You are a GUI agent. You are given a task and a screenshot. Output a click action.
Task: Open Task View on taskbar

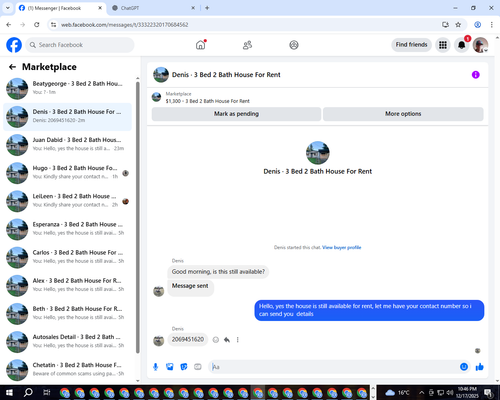(47, 393)
